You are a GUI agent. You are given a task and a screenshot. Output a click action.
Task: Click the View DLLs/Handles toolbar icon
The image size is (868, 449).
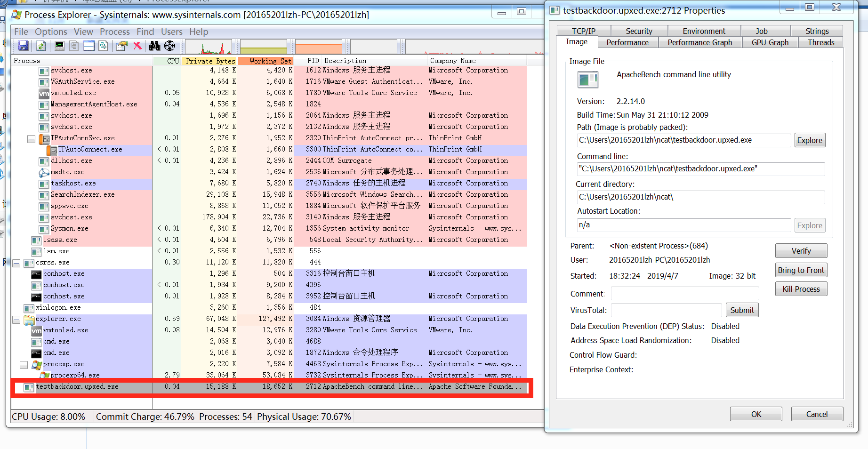[x=103, y=46]
